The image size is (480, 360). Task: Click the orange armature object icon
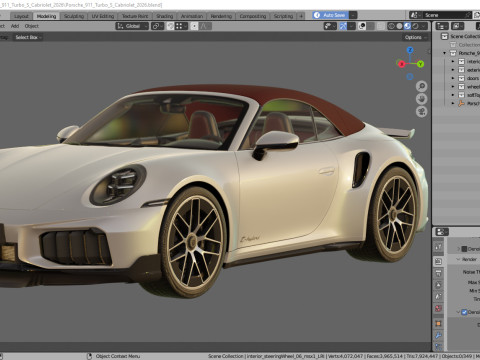tap(461, 103)
